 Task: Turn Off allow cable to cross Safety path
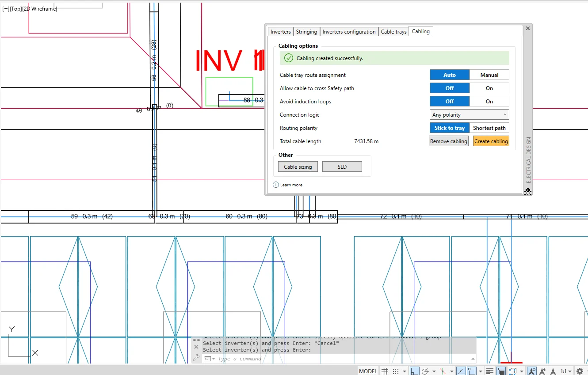450,88
